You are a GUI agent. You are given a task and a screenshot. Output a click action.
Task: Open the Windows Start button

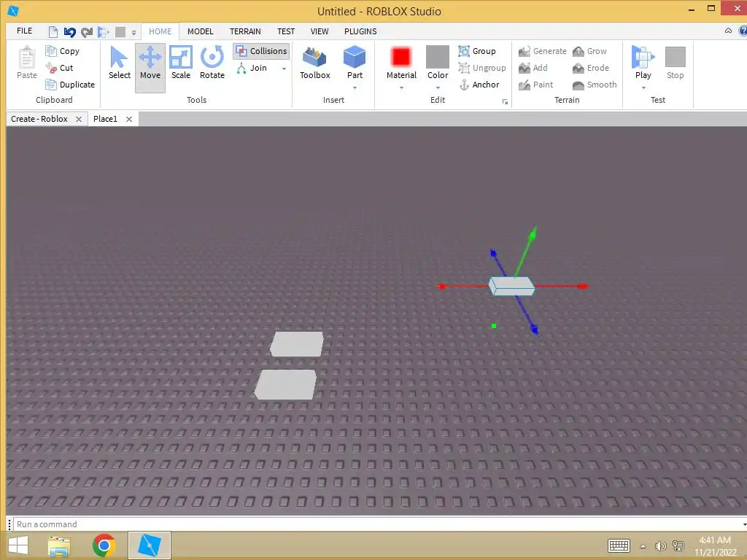(x=18, y=545)
